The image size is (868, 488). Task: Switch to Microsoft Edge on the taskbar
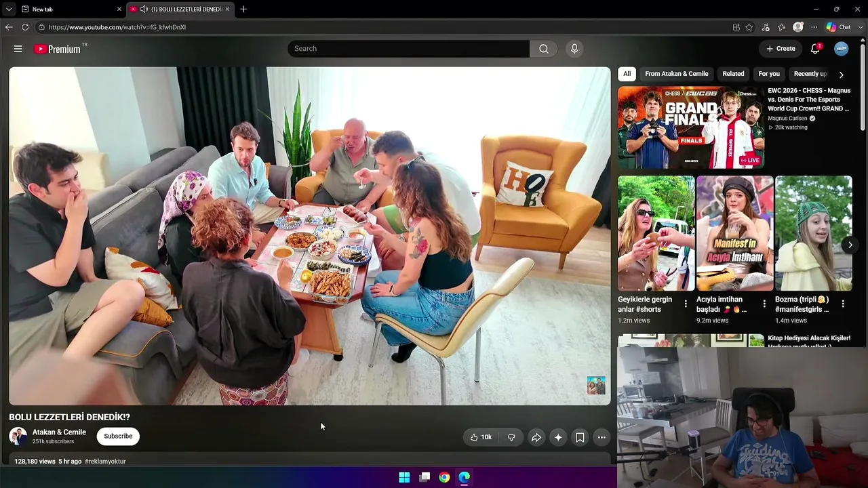pos(464,477)
